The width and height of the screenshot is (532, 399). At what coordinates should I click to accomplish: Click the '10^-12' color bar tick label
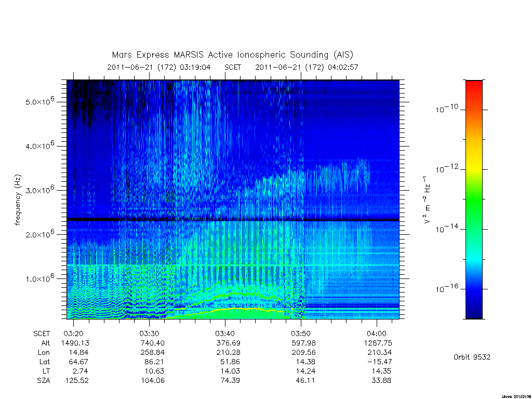coord(447,169)
